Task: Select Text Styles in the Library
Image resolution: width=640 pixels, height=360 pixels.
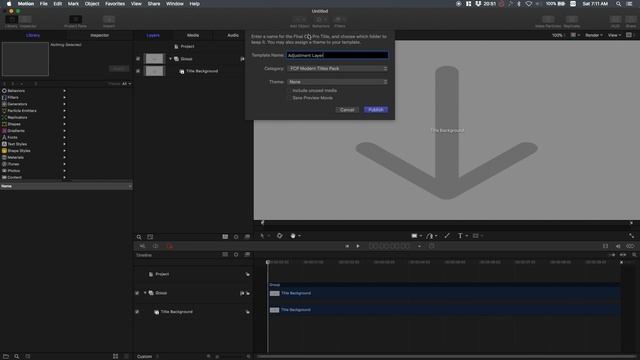Action: (17, 144)
